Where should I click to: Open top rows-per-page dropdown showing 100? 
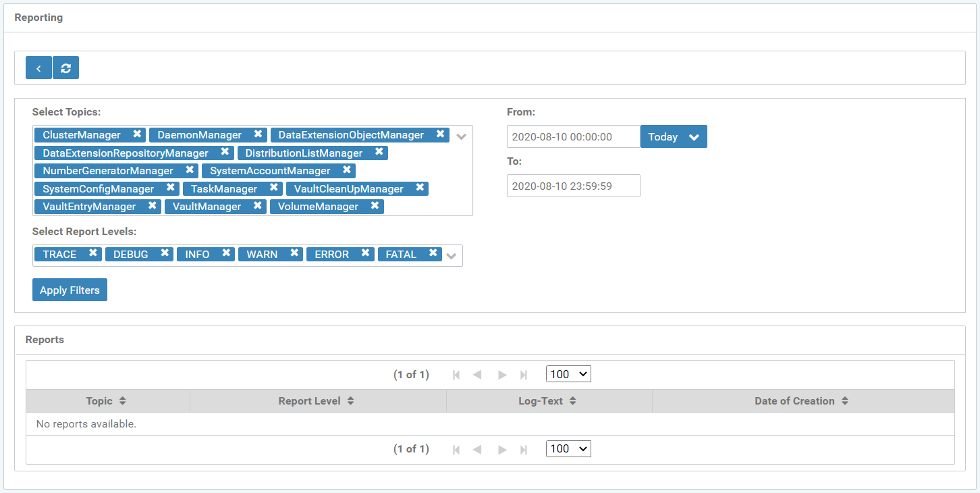[568, 374]
